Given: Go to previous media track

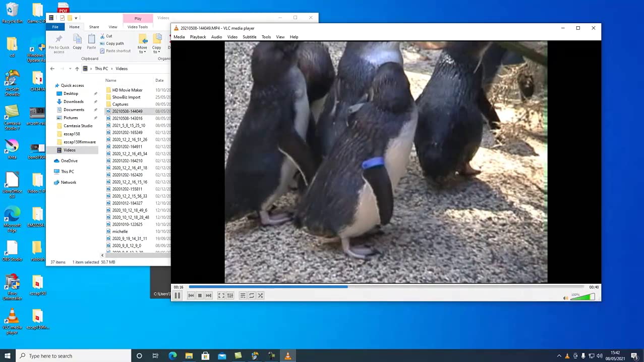Looking at the screenshot, I should point(191,296).
